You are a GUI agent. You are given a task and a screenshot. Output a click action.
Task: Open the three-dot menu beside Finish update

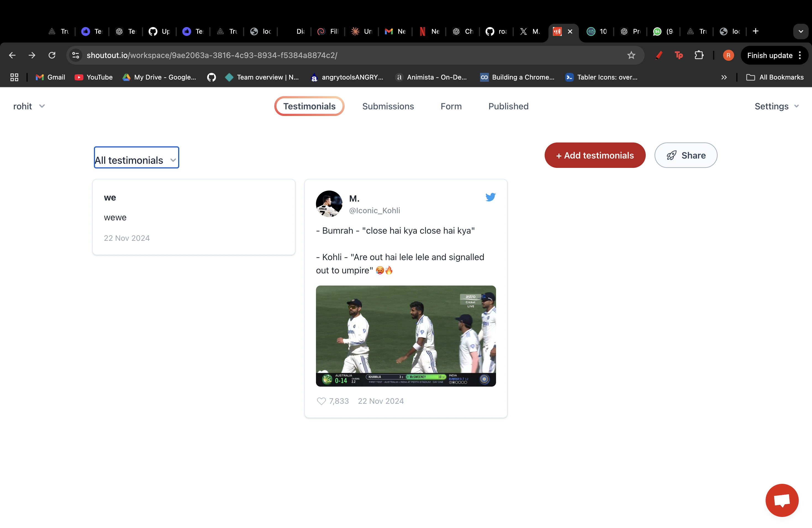click(800, 55)
